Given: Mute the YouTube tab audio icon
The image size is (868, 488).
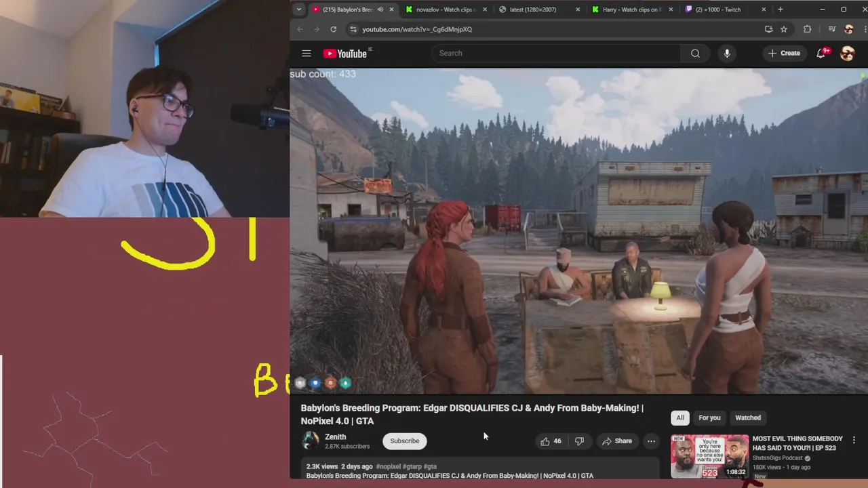Looking at the screenshot, I should pyautogui.click(x=380, y=9).
